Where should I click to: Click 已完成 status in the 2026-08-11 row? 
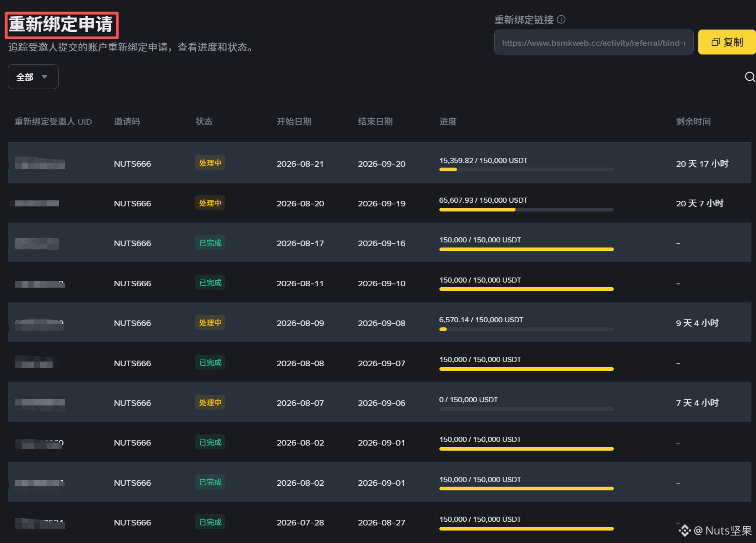tap(210, 283)
